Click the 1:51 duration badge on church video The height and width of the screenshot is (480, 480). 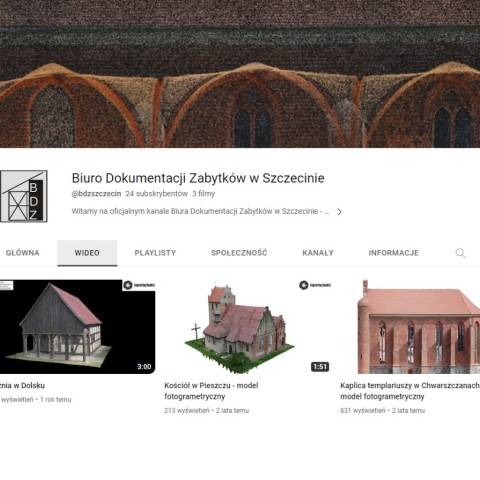point(320,367)
